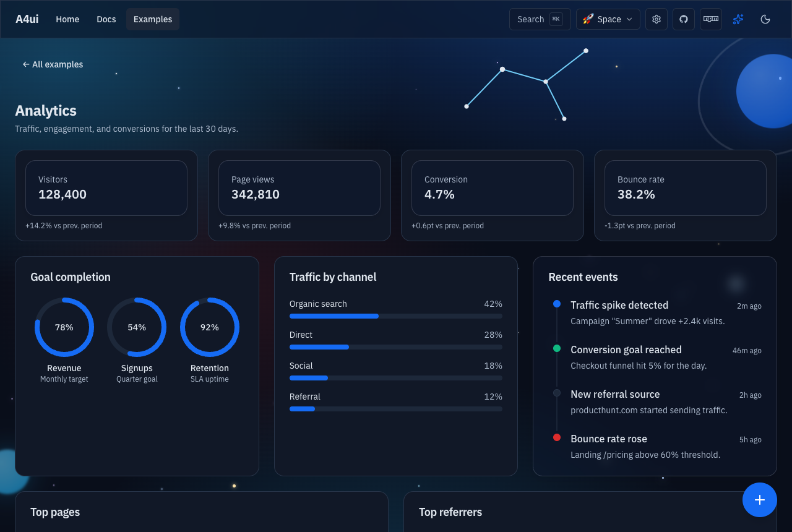Image resolution: width=792 pixels, height=532 pixels.
Task: Click the 'Traffic spike detected' event title
Action: pos(619,305)
